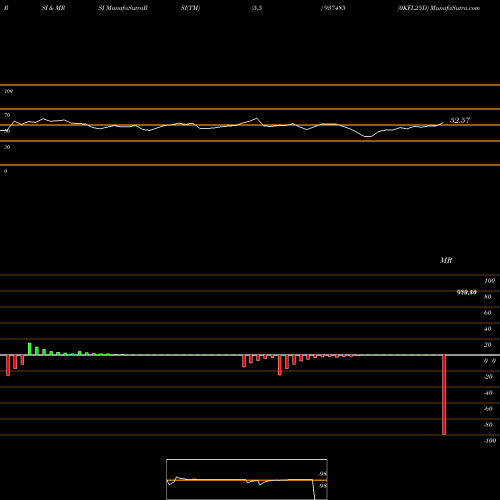Click the RSI value label 52.57

click(460, 120)
